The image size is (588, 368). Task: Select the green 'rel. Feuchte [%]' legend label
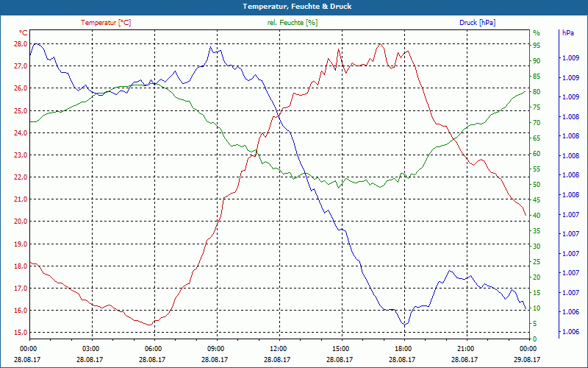pyautogui.click(x=292, y=23)
